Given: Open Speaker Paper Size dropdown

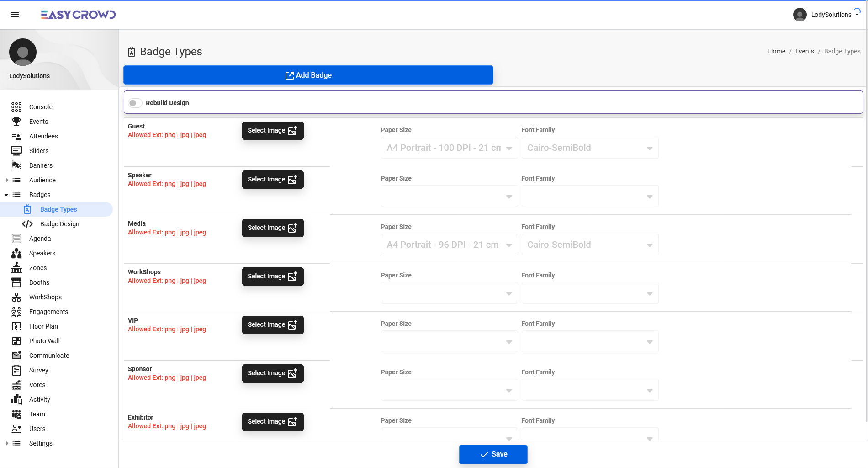Looking at the screenshot, I should pyautogui.click(x=449, y=197).
